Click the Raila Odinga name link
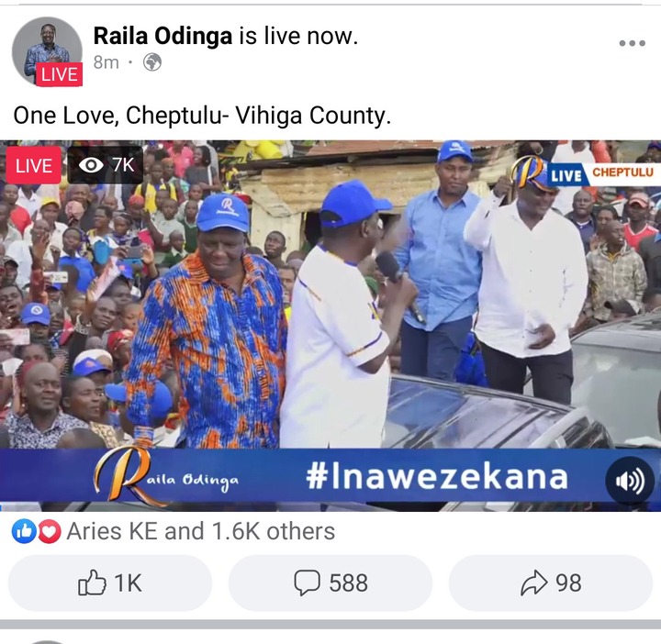 pyautogui.click(x=162, y=36)
